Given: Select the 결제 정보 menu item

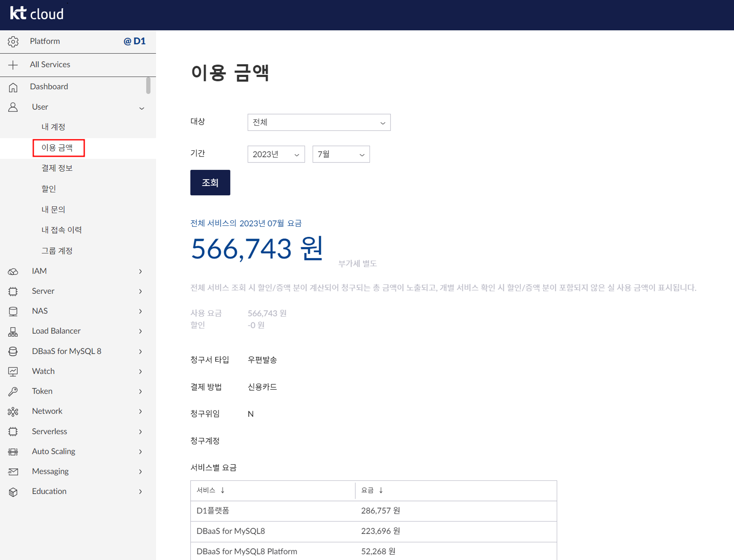Looking at the screenshot, I should point(57,168).
